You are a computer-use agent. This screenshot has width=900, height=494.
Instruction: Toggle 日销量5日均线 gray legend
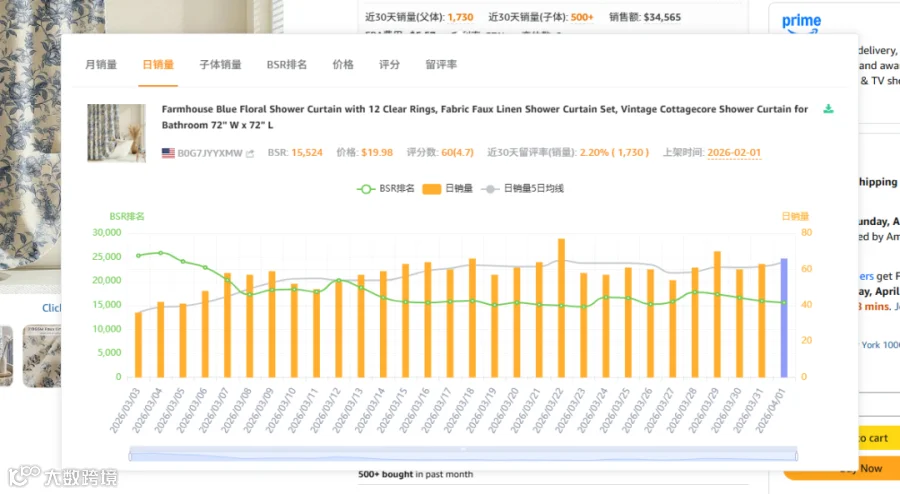coord(523,189)
